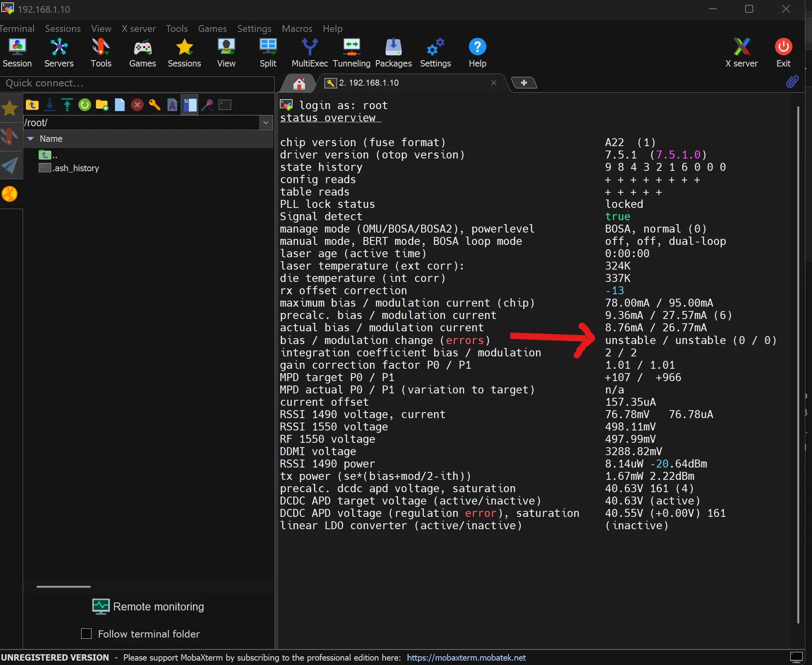
Task: Open the Help menu in menu bar
Action: pos(333,29)
